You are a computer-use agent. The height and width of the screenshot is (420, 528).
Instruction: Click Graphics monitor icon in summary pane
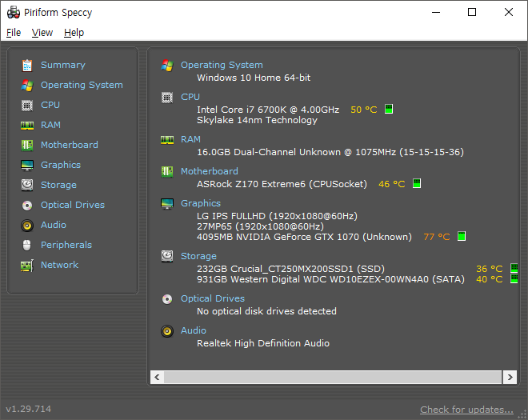(167, 204)
